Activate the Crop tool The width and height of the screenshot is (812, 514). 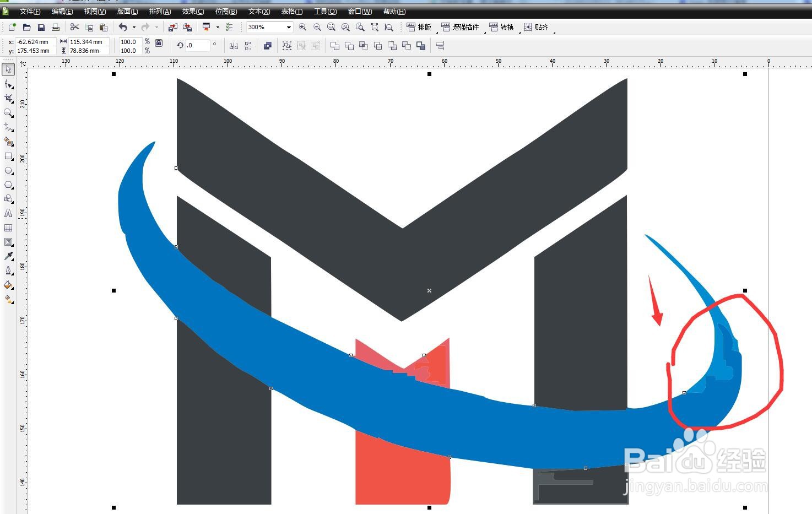click(8, 98)
